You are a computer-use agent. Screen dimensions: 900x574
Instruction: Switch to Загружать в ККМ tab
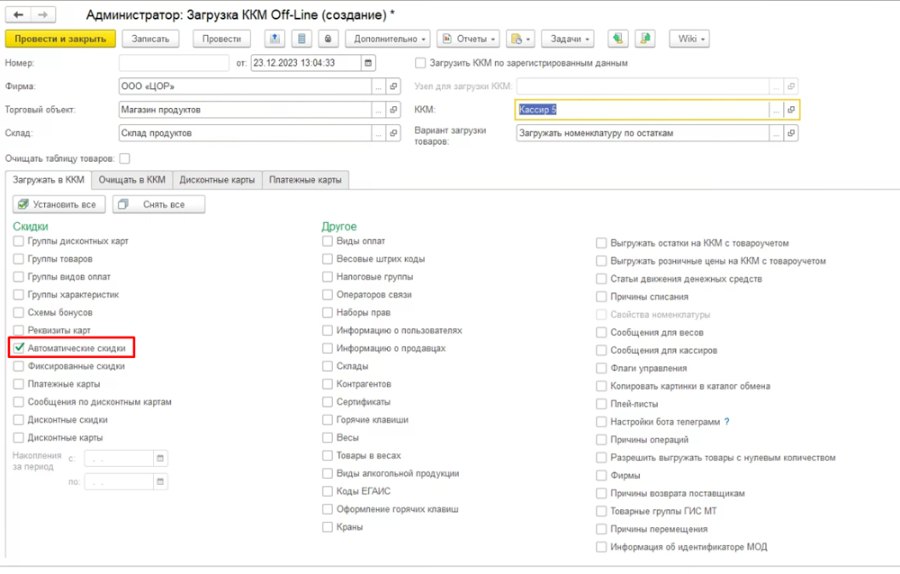click(x=49, y=180)
